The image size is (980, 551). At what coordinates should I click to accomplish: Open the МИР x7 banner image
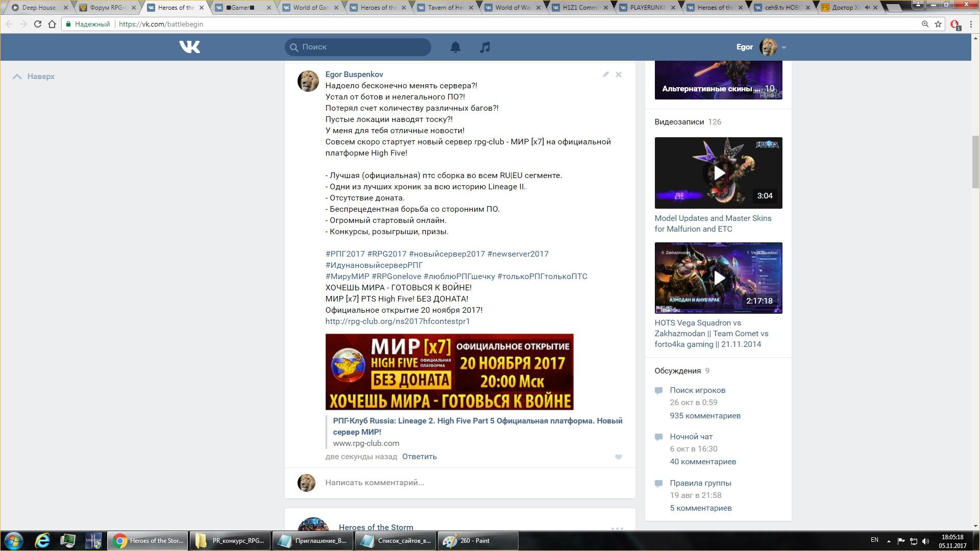pos(450,372)
